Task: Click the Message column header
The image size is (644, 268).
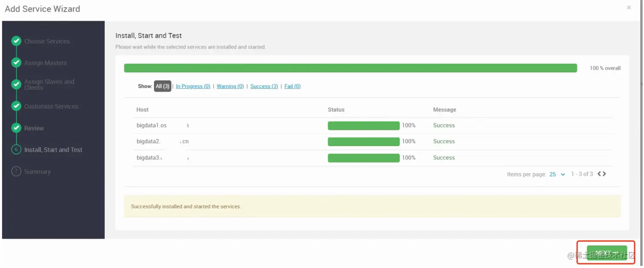Action: (445, 110)
